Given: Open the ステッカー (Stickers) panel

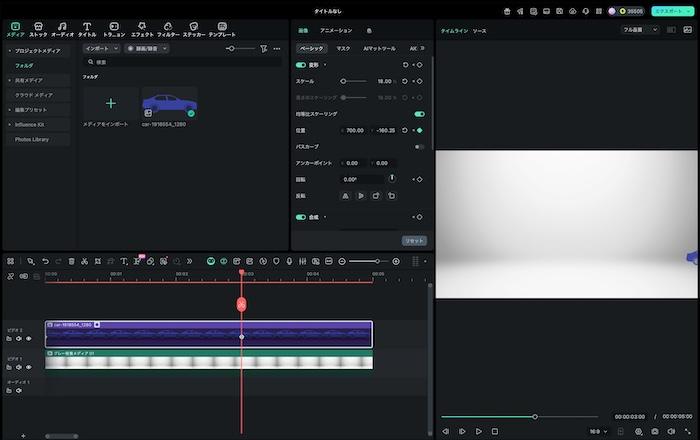Looking at the screenshot, I should tap(194, 27).
